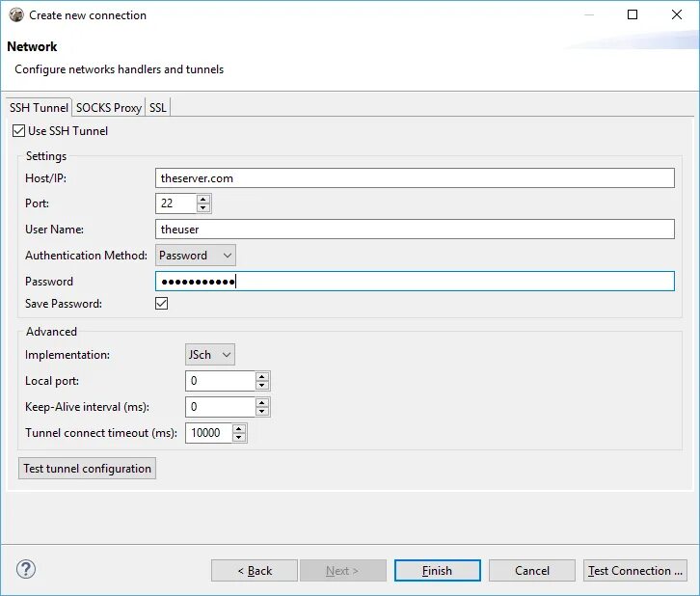
Task: Click the Tunnel connect timeout field
Action: click(x=209, y=433)
